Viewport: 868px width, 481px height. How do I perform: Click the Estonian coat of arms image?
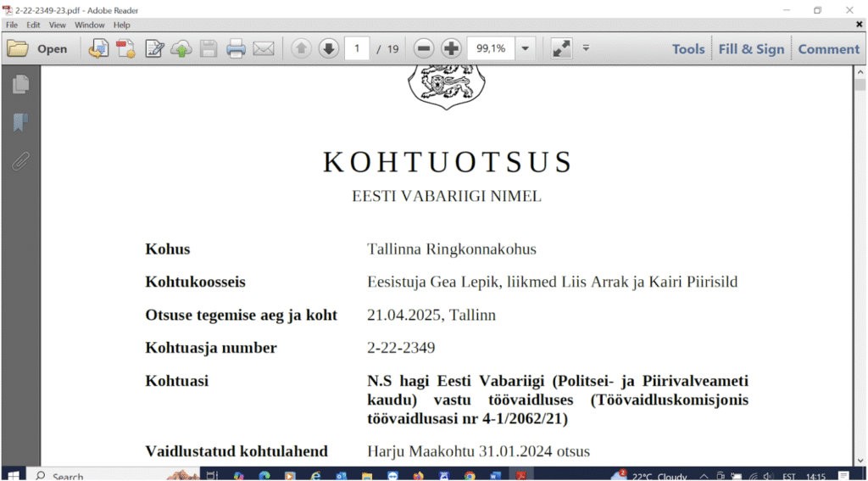coord(446,87)
